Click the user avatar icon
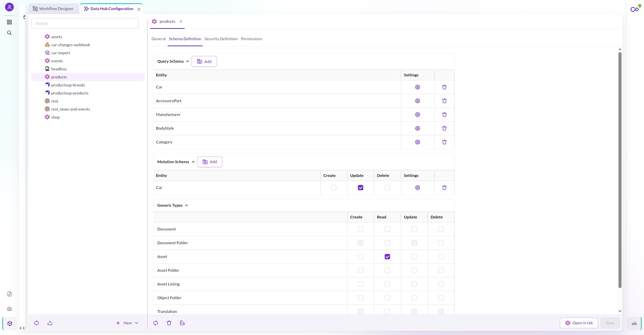The height and width of the screenshot is (335, 644). point(9,7)
